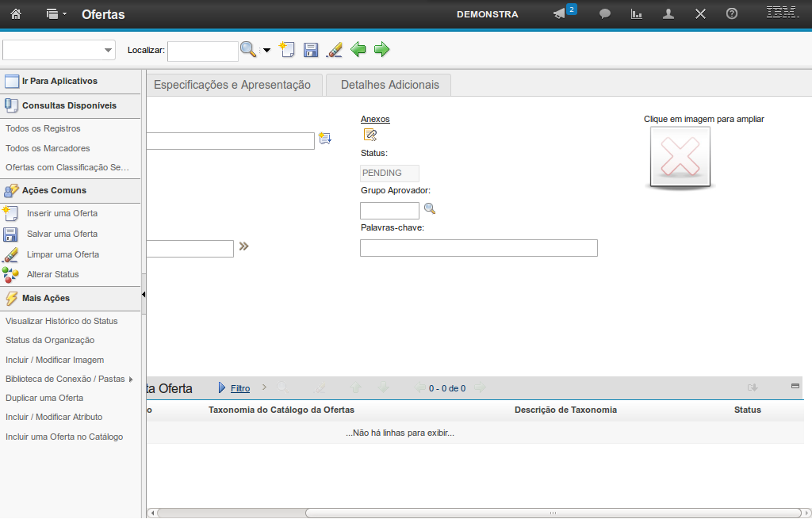
Task: Switch to Detalhes Adicionais tab
Action: click(389, 85)
